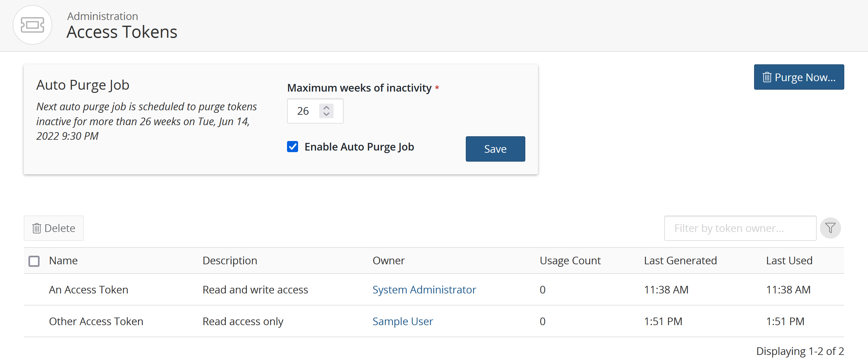Click the Access Tokens ticket icon
This screenshot has width=868, height=360.
click(x=32, y=25)
